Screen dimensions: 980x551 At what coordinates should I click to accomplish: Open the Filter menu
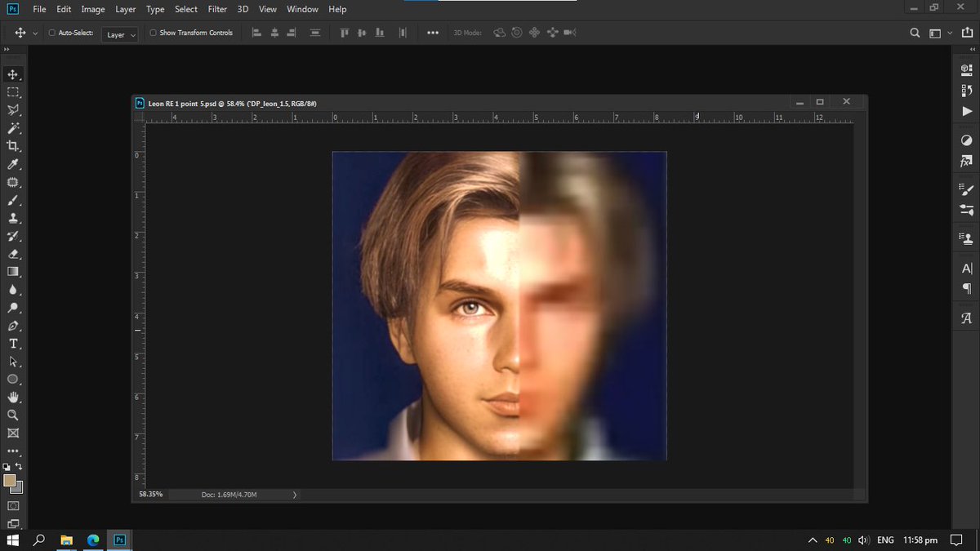click(x=217, y=9)
